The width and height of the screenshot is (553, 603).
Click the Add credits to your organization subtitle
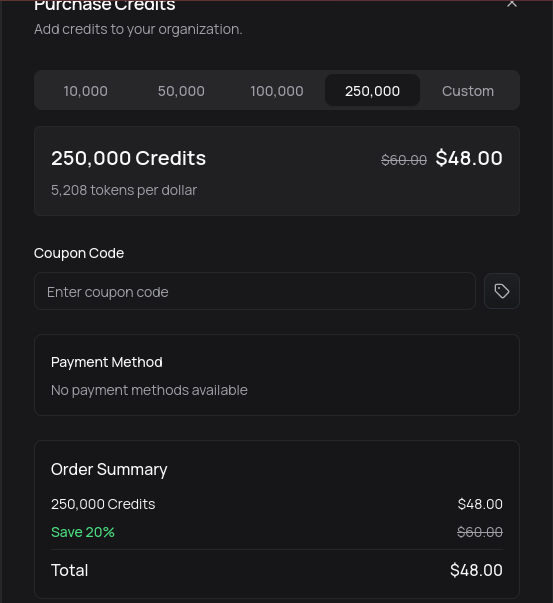[x=138, y=30]
